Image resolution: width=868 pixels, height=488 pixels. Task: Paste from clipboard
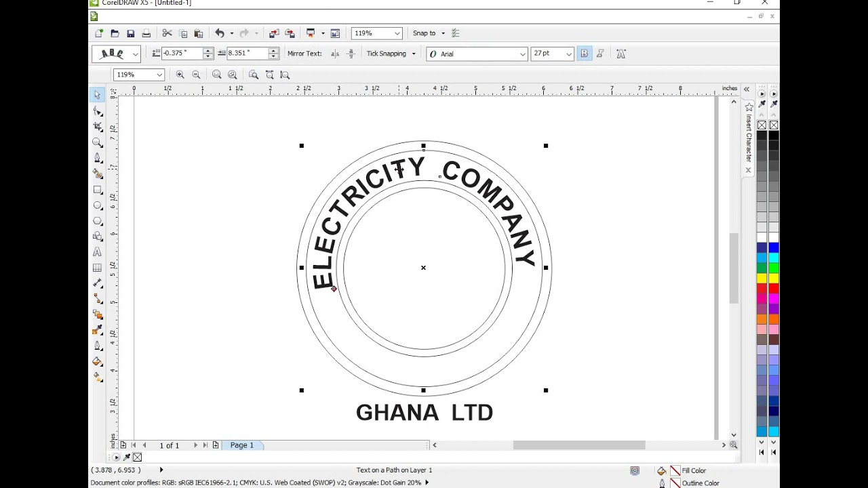(x=199, y=33)
